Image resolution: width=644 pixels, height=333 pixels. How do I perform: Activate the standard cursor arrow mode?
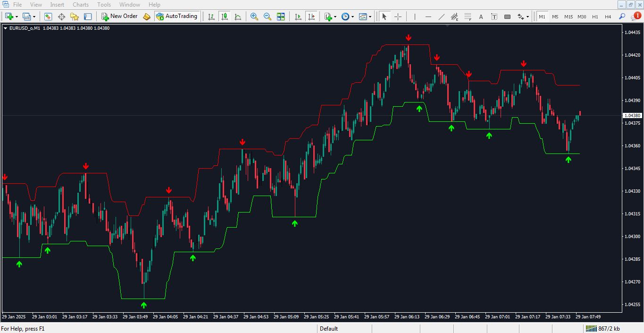click(385, 17)
